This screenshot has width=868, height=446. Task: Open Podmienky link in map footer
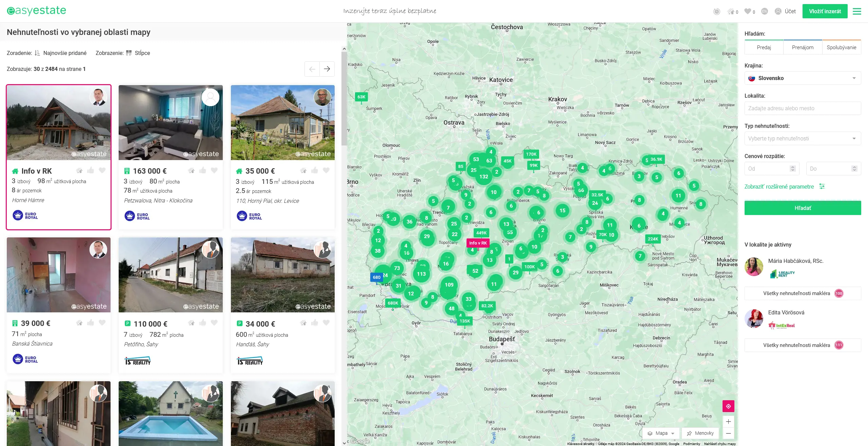691,444
